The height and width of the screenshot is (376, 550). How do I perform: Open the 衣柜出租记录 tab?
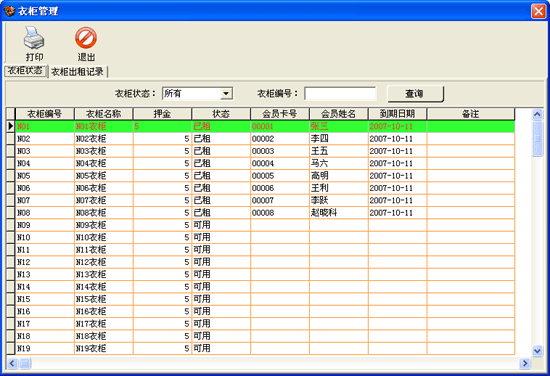(x=78, y=72)
